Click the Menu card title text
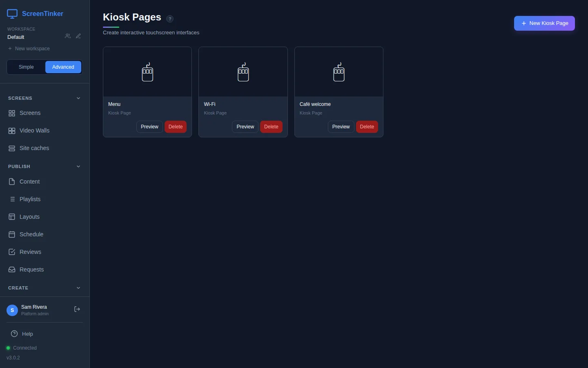Screen dimensions: 588x368 [114, 104]
